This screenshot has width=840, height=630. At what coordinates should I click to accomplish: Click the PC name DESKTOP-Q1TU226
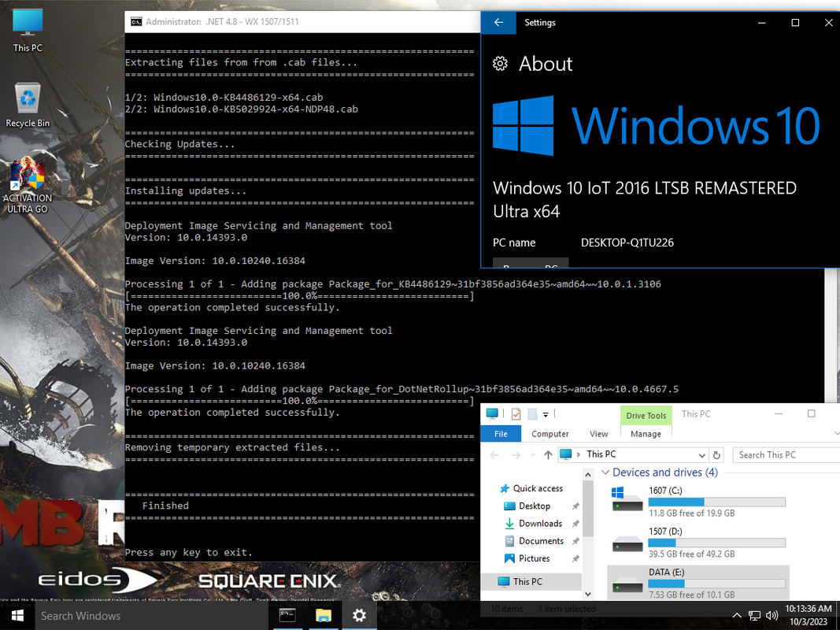pos(627,243)
